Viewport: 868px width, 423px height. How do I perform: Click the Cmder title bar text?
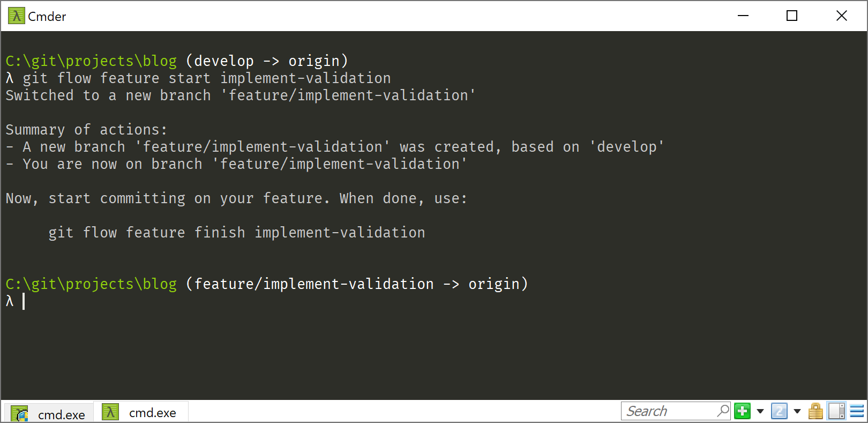[47, 17]
